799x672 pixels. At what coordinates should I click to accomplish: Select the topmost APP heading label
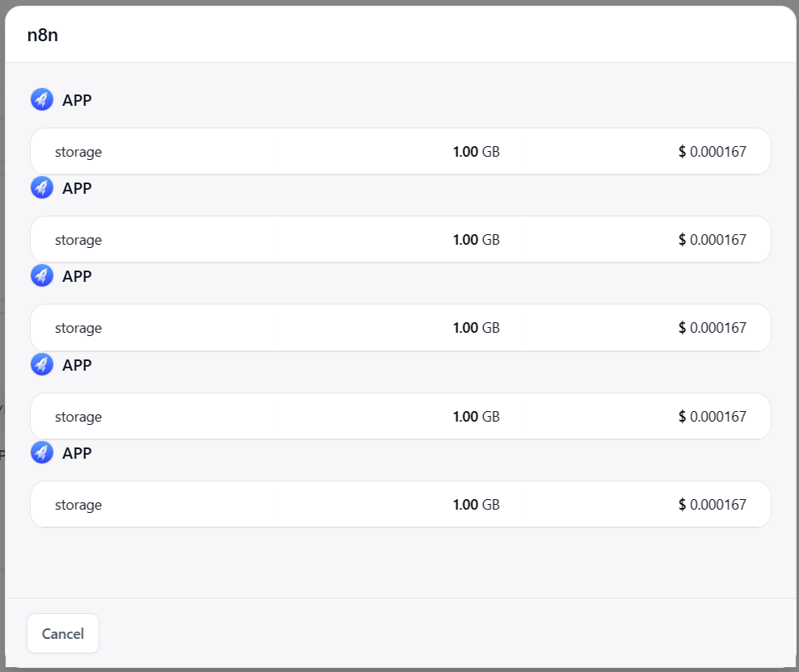coord(77,100)
